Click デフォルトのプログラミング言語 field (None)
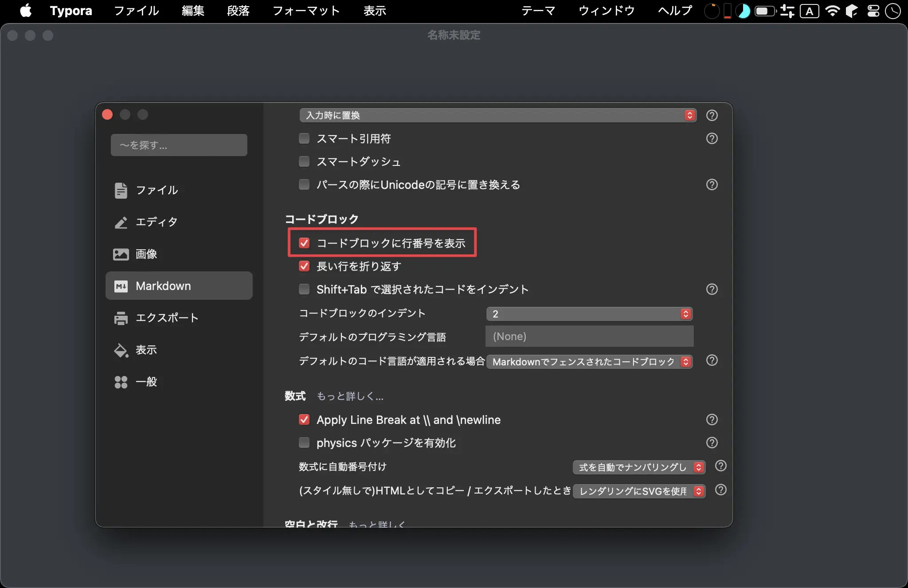The image size is (908, 588). [x=590, y=337]
